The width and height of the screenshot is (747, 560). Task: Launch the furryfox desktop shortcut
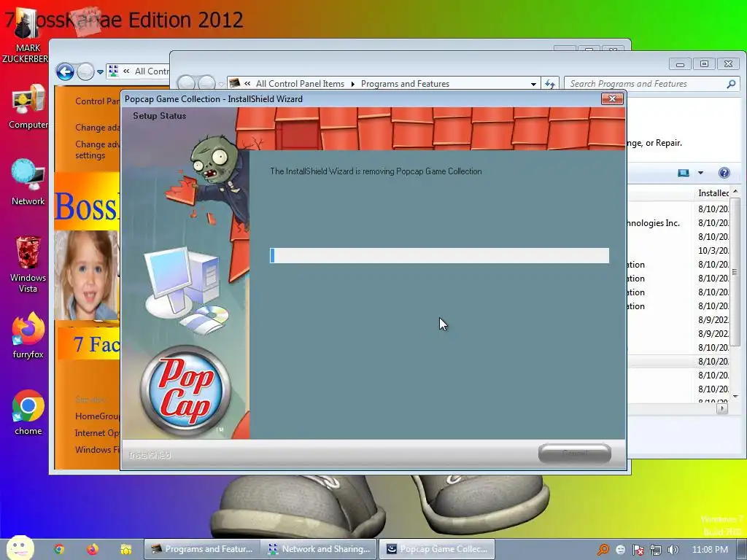tap(28, 335)
